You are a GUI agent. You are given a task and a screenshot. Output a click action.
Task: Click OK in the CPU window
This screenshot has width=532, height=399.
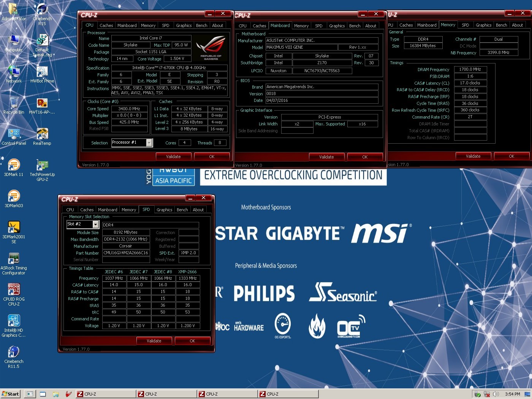212,157
